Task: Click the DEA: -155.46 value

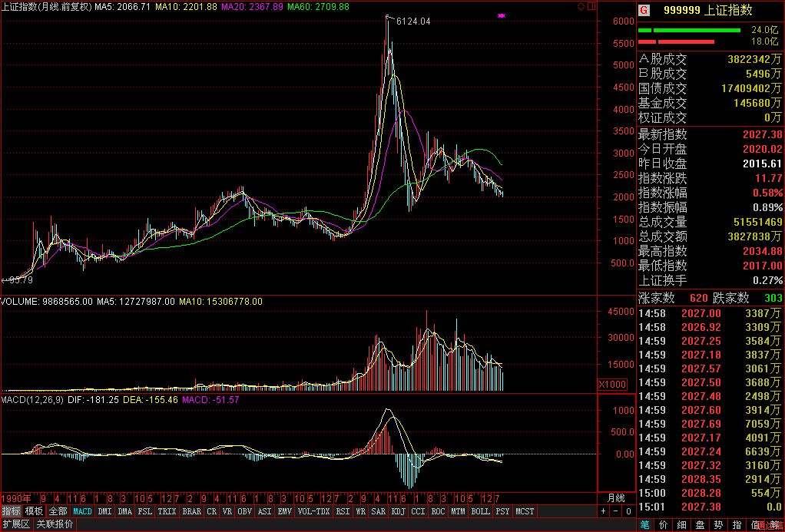Action: click(x=150, y=400)
